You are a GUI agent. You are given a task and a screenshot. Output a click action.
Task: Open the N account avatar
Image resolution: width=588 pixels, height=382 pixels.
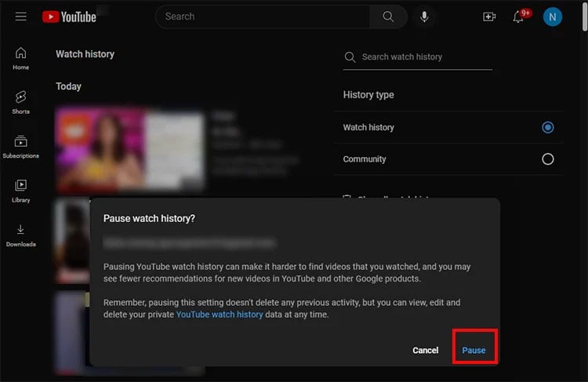553,17
